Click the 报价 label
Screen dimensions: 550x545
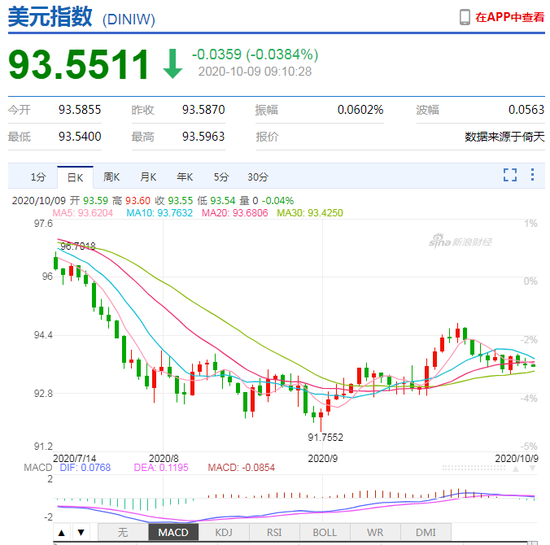(267, 137)
